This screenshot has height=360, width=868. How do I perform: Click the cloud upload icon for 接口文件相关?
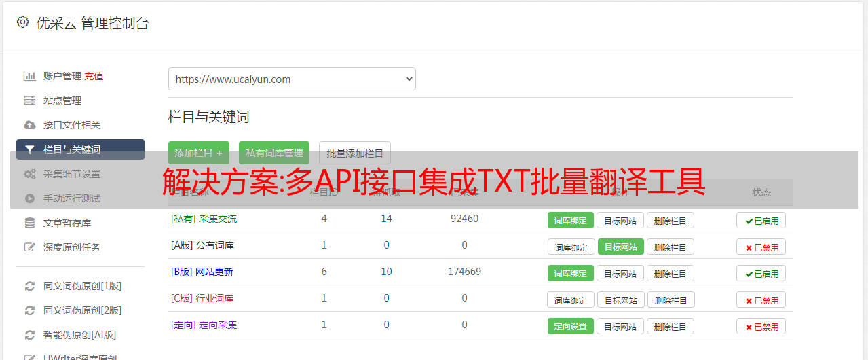click(x=29, y=125)
